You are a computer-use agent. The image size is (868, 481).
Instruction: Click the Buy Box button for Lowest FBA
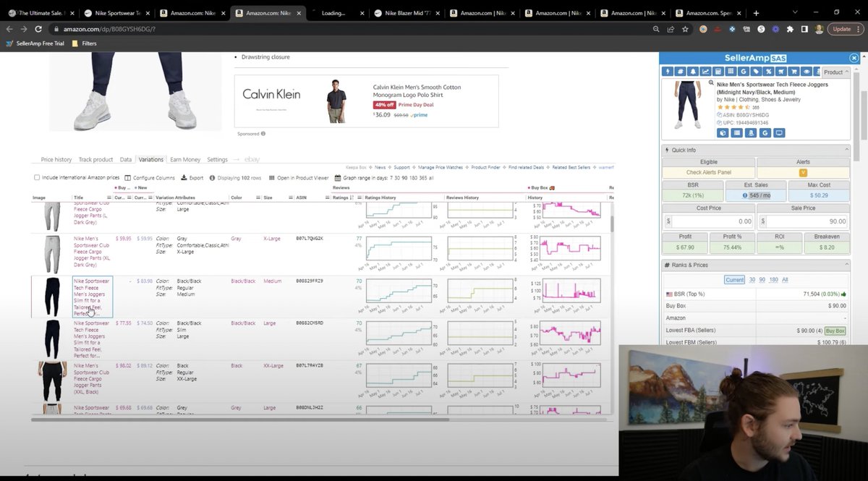point(835,331)
